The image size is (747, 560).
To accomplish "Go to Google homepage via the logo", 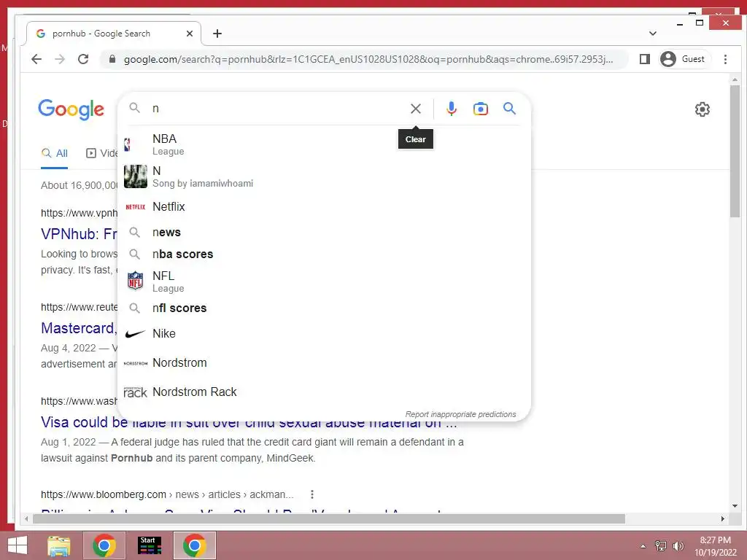I will tap(71, 109).
